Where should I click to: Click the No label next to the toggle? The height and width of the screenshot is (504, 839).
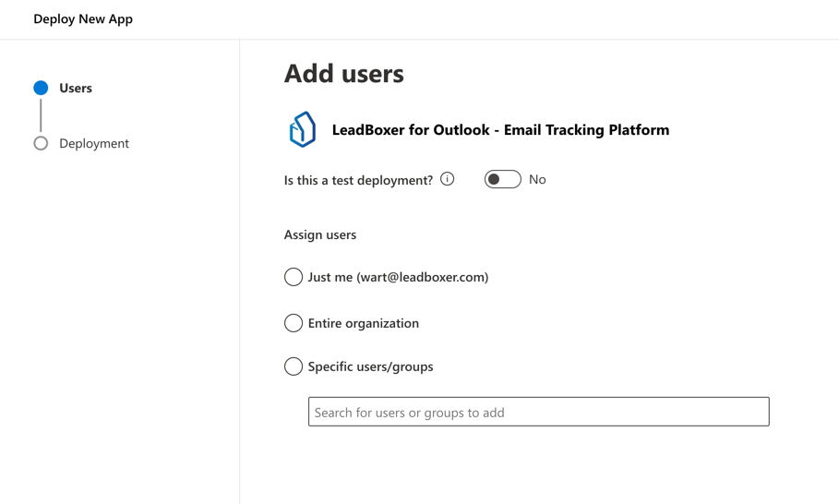coord(537,180)
